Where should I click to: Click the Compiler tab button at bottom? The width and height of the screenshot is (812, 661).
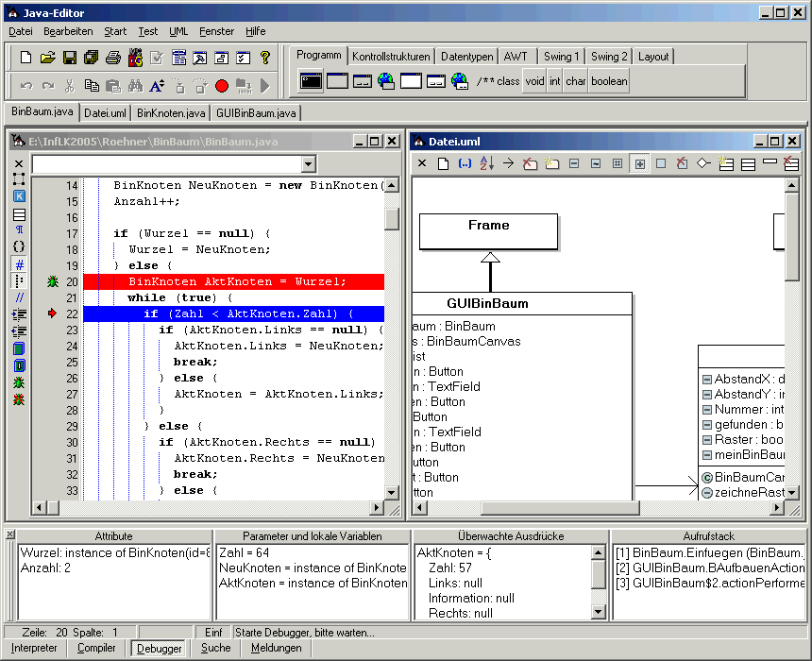96,649
